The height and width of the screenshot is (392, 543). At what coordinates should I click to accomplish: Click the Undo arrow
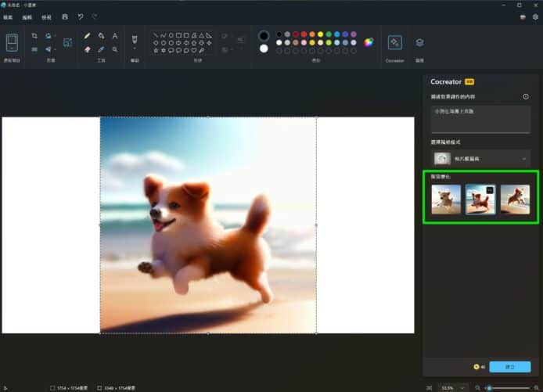[81, 16]
